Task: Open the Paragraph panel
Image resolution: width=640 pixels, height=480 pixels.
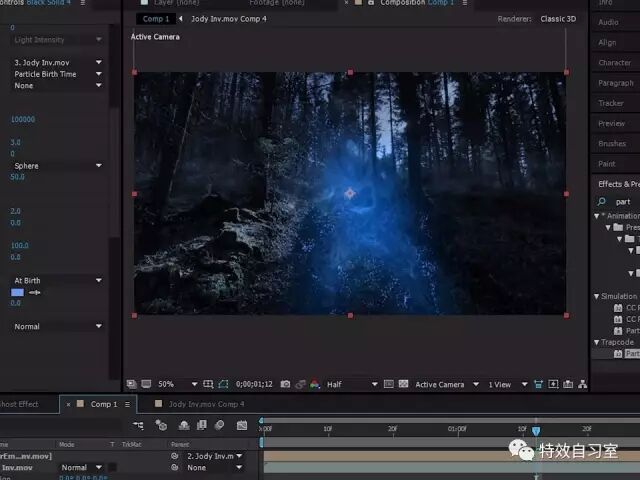Action: tap(616, 83)
